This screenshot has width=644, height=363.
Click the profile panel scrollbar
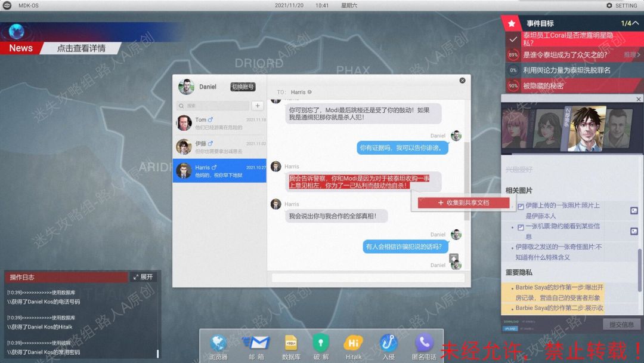pos(639,270)
